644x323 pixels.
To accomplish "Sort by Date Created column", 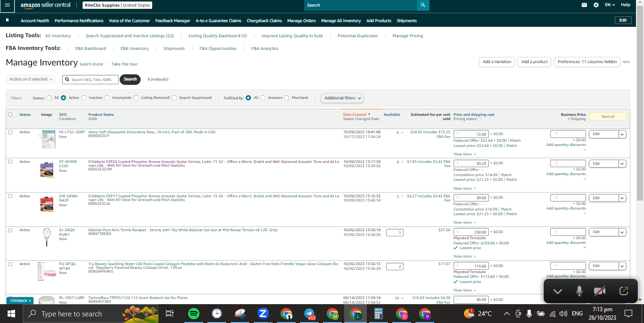I will (x=356, y=114).
